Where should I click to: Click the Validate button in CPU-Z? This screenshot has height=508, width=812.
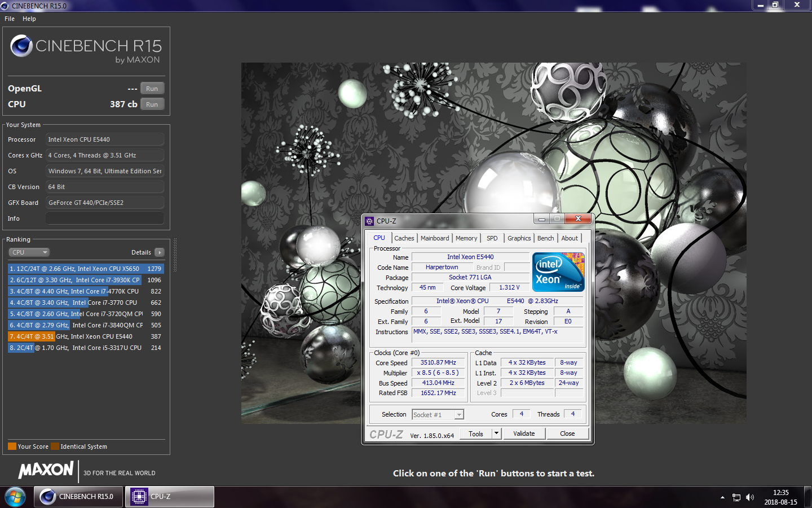click(524, 434)
